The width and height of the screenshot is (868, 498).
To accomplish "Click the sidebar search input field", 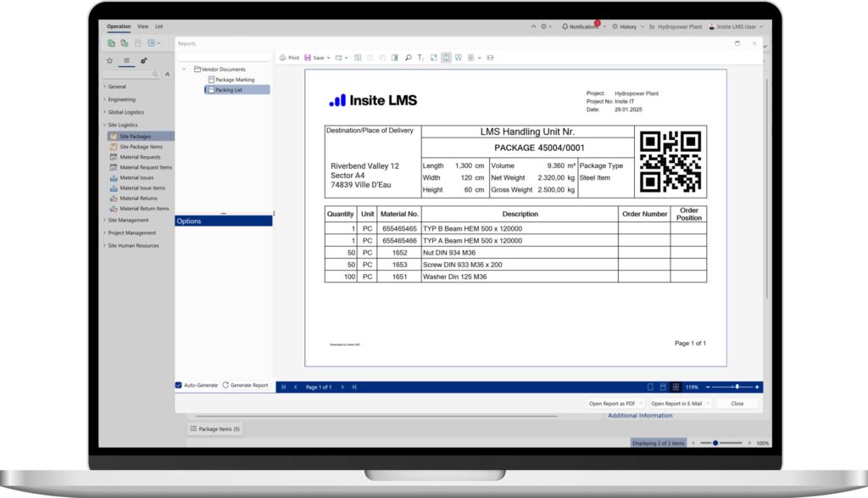I will pyautogui.click(x=127, y=74).
